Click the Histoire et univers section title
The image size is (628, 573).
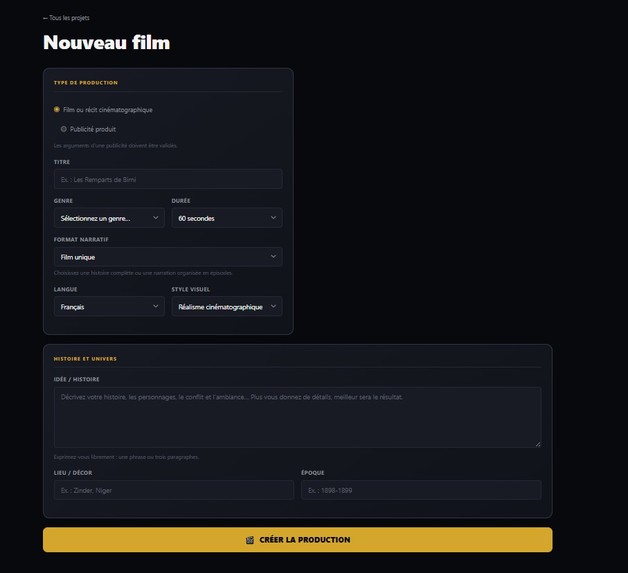click(85, 359)
